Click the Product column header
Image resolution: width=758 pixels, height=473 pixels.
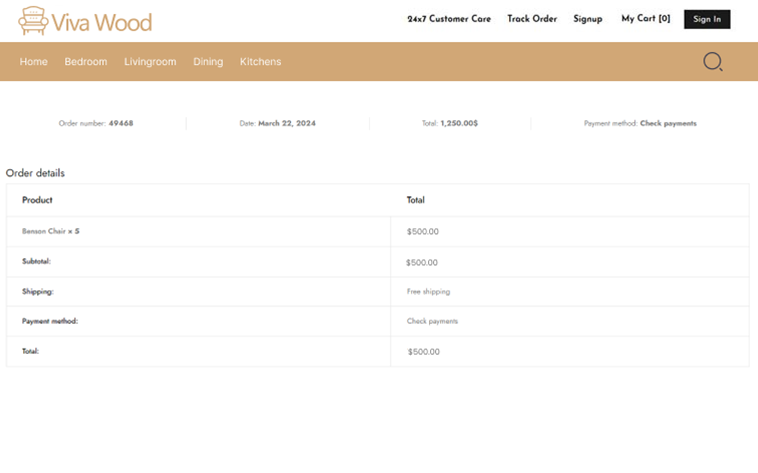pyautogui.click(x=37, y=200)
